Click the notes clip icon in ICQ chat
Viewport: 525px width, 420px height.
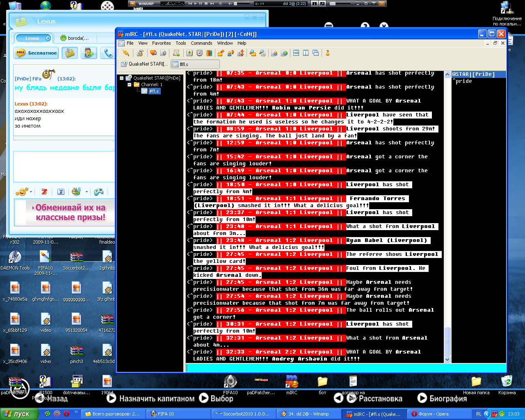click(70, 53)
